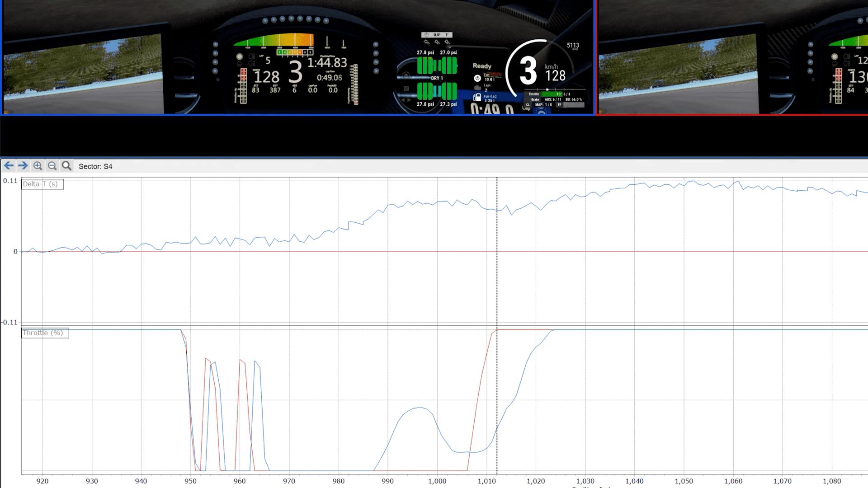The width and height of the screenshot is (868, 488).
Task: Toggle the first sun weather icon
Action: tap(426, 42)
